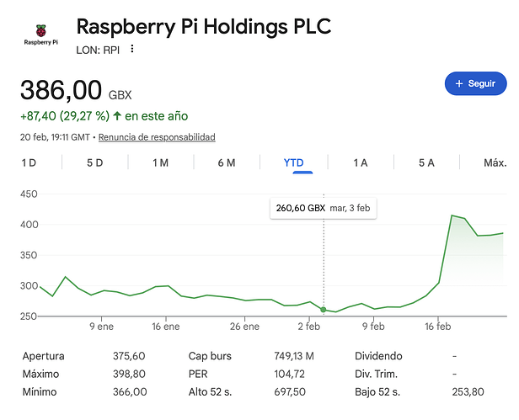Click the 386,00 current price value

[x=61, y=91]
